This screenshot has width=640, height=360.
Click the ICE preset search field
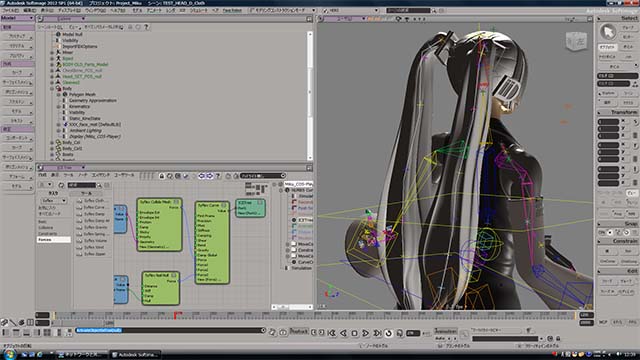(x=81, y=185)
